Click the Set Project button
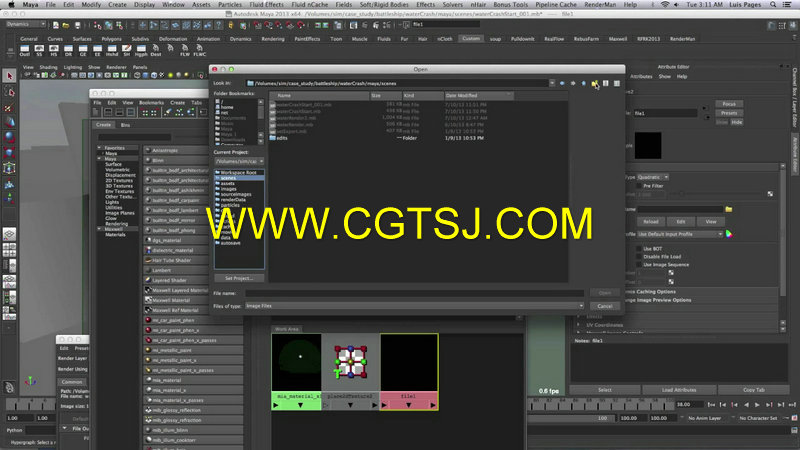 coord(239,278)
